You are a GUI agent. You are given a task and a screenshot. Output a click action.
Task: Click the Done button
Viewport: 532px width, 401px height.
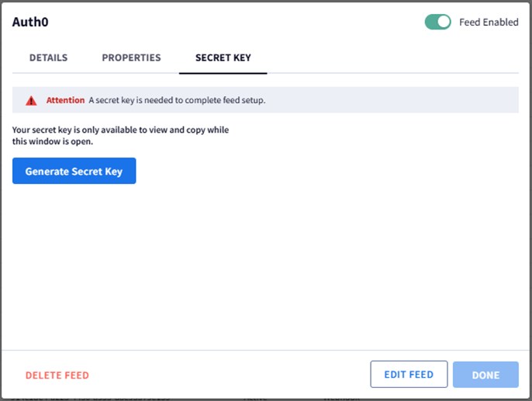485,375
